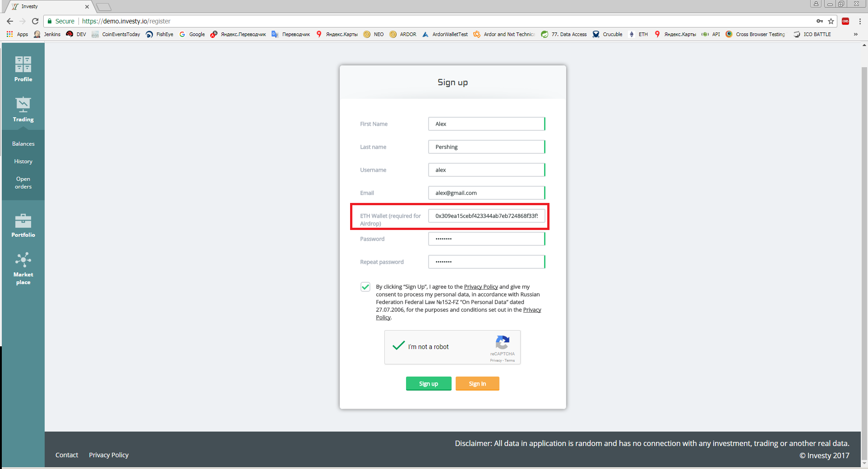
Task: Open the Jenkins bookmark
Action: [x=47, y=34]
